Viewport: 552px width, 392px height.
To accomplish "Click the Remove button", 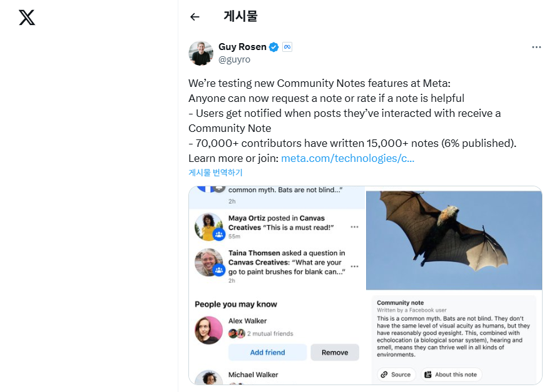I will click(x=335, y=352).
